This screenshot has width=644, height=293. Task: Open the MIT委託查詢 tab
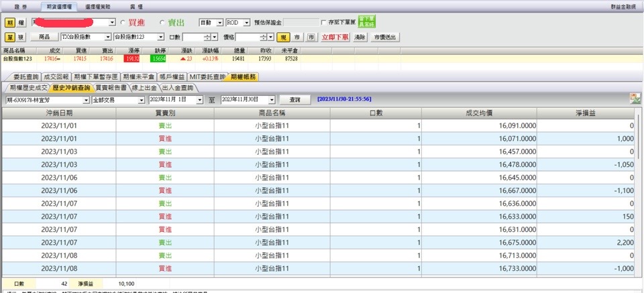tap(207, 76)
